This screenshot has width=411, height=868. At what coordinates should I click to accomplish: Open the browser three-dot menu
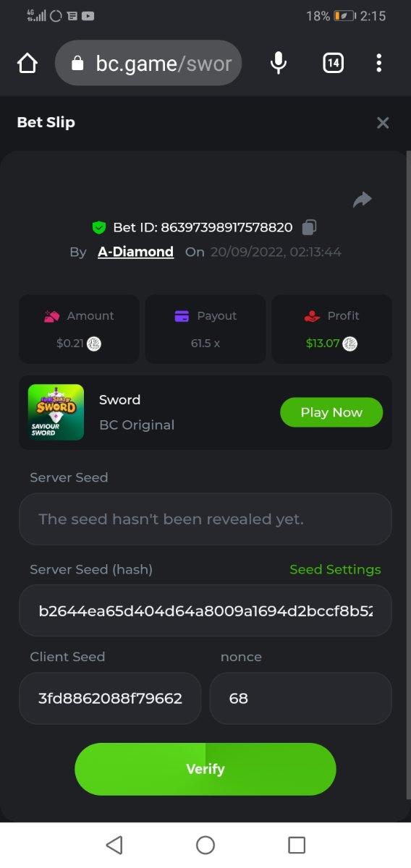coord(378,64)
